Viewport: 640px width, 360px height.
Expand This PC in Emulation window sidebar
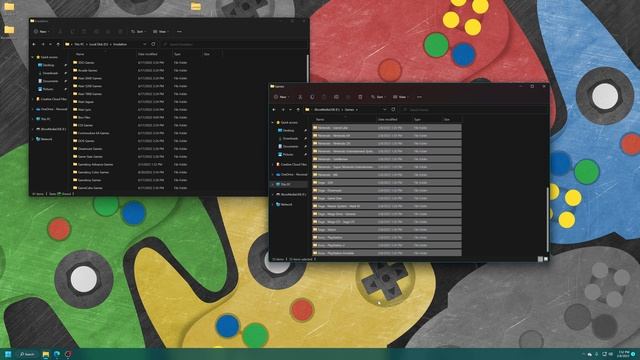tap(33, 119)
